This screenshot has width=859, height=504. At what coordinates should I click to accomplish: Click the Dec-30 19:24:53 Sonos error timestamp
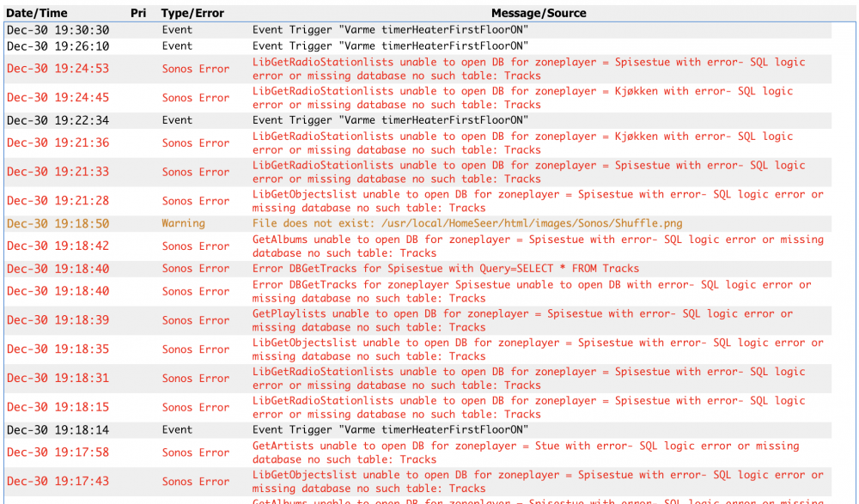pyautogui.click(x=58, y=69)
